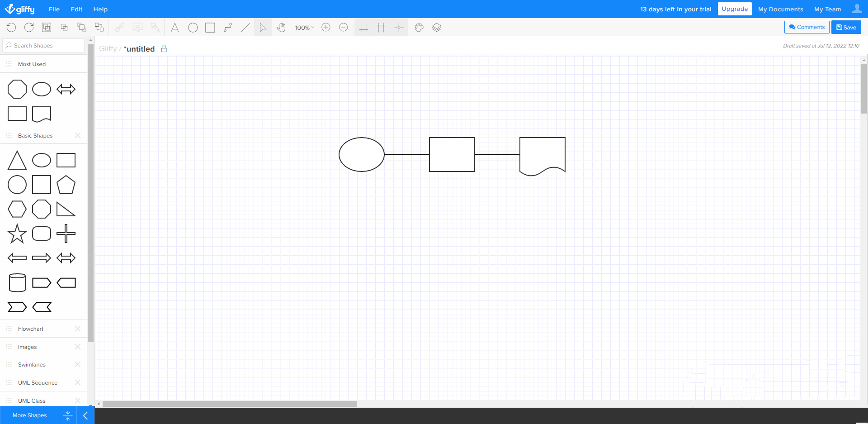This screenshot has height=424, width=868.
Task: Remove the Flowchart library
Action: (x=78, y=329)
